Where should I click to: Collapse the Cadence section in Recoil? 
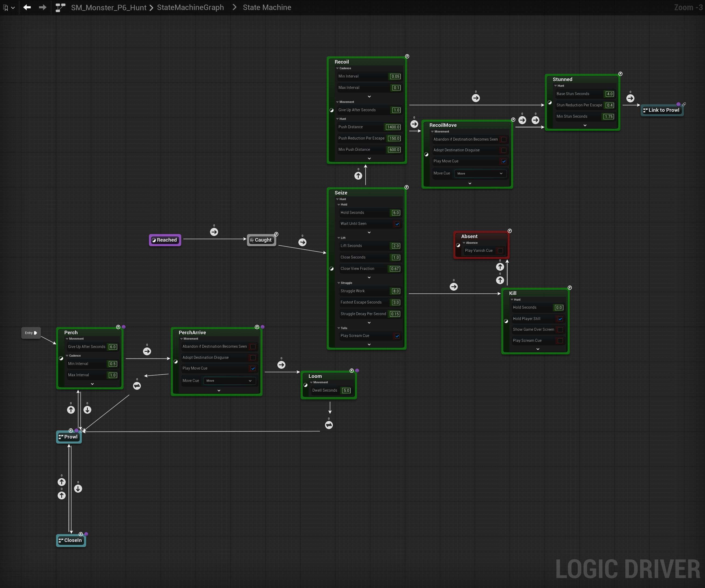(x=337, y=68)
